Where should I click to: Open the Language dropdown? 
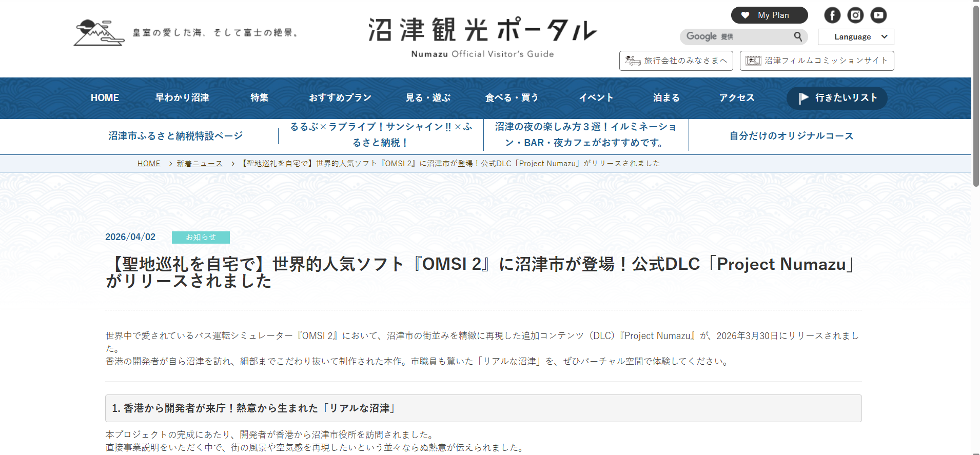[856, 37]
